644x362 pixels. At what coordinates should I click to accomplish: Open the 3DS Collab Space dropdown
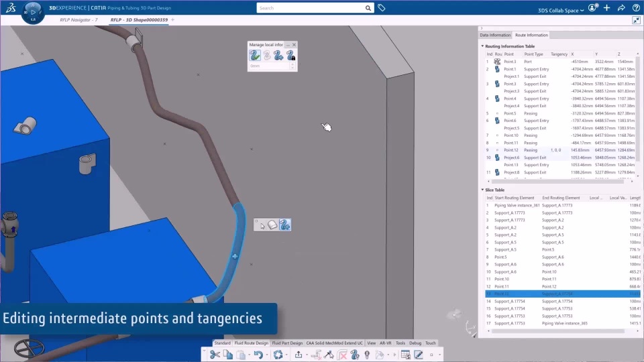(561, 10)
